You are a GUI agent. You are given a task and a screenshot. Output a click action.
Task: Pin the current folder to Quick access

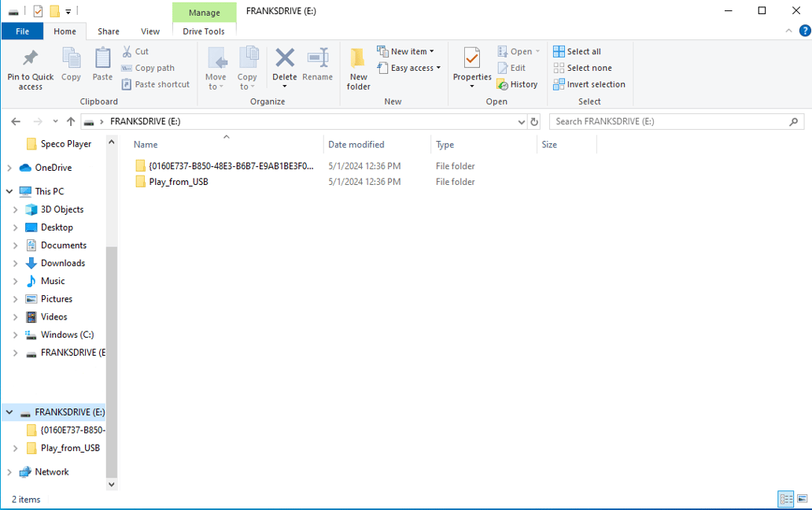pyautogui.click(x=30, y=68)
